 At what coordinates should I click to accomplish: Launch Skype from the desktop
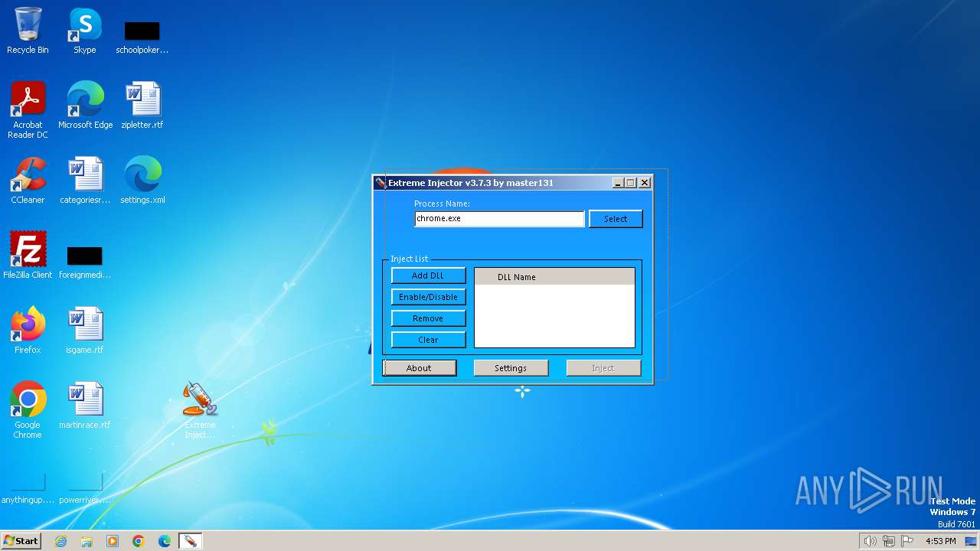pos(85,31)
